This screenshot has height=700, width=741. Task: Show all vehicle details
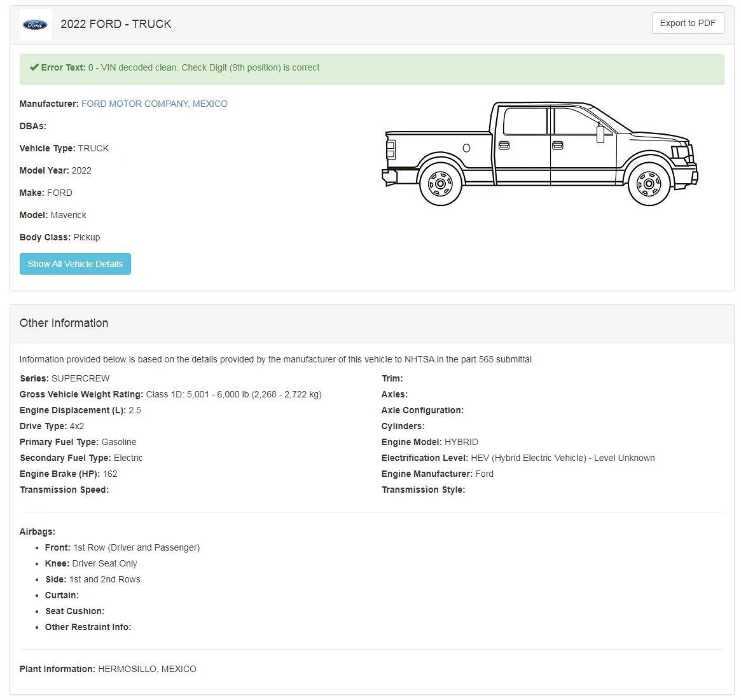tap(75, 264)
